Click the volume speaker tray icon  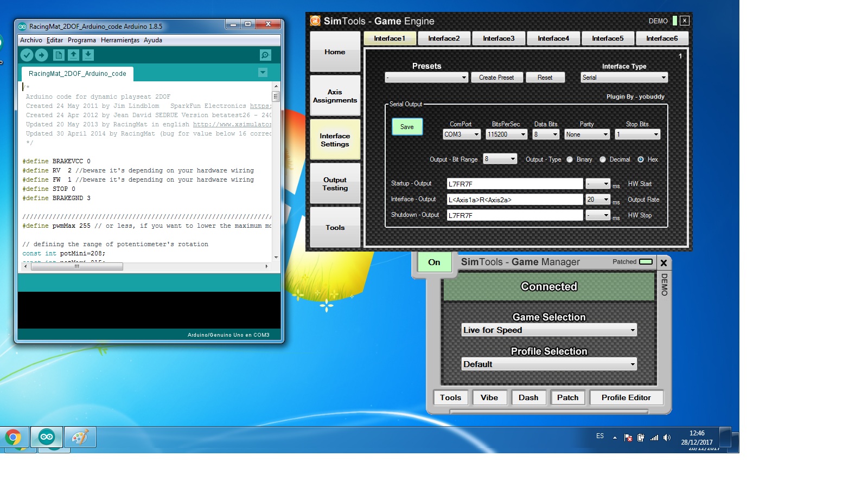(667, 438)
